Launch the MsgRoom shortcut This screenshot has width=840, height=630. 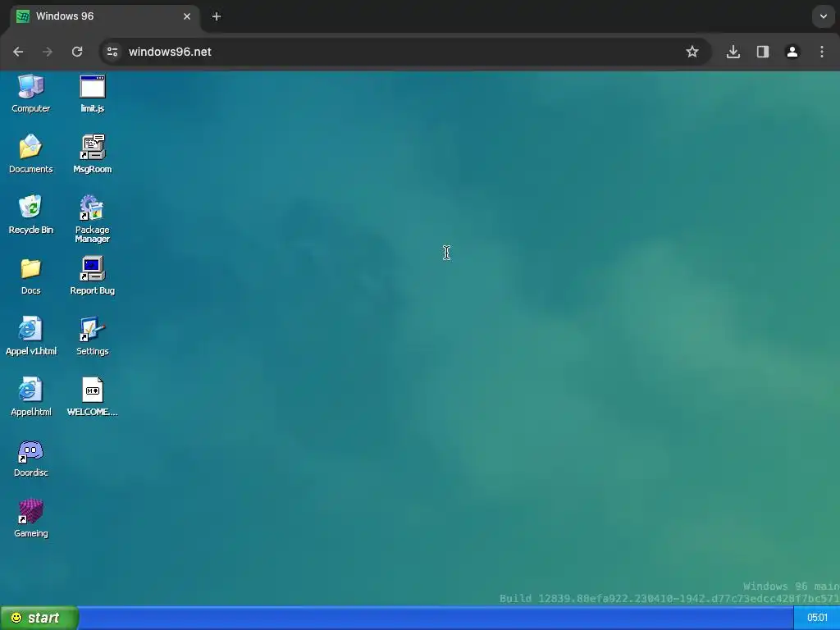(92, 154)
